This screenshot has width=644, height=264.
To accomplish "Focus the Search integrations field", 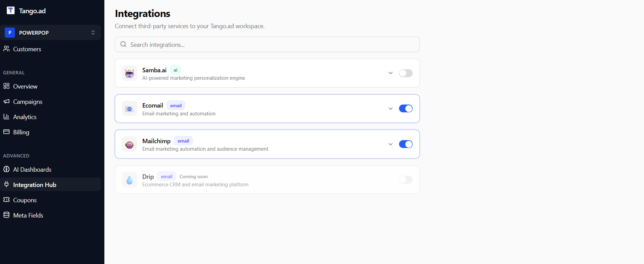I will pos(267,44).
